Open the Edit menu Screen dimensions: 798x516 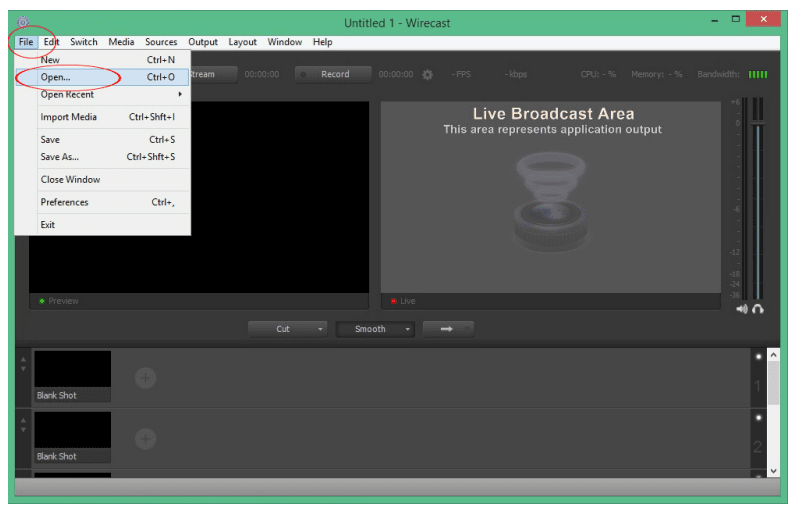(x=51, y=42)
